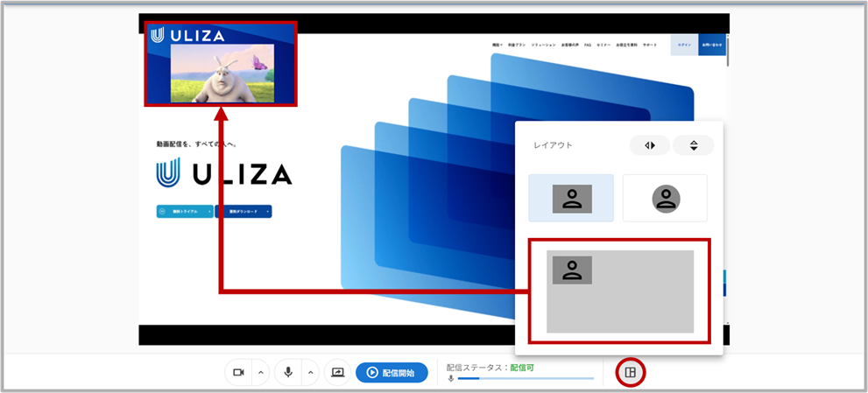The width and height of the screenshot is (868, 393).
Task: Click the お問い合わせ button in preview
Action: point(712,45)
